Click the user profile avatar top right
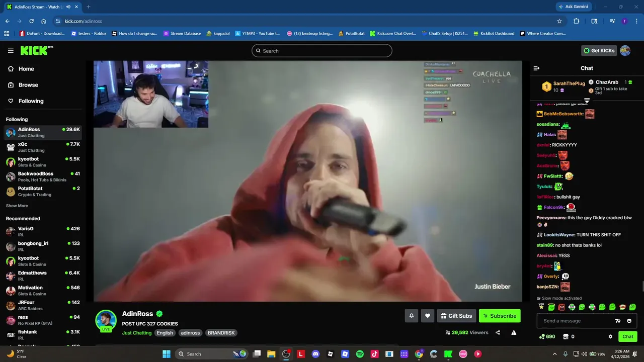644x362 pixels. click(x=625, y=50)
